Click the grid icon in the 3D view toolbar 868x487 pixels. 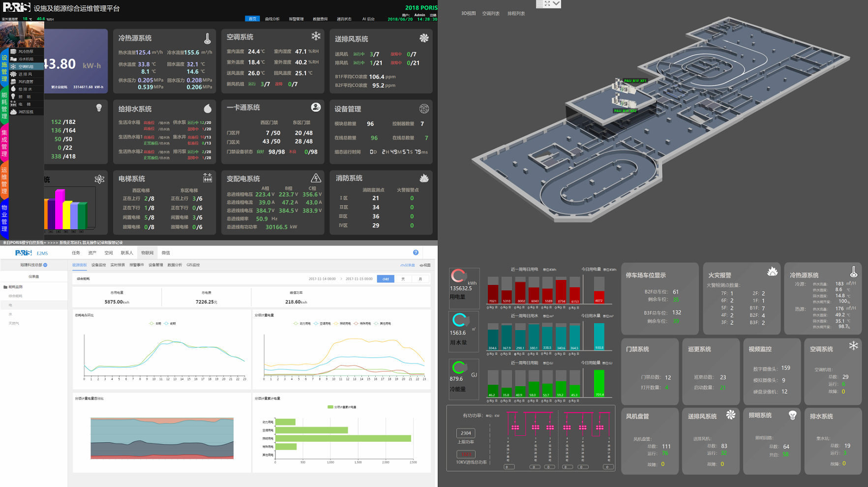pyautogui.click(x=539, y=3)
